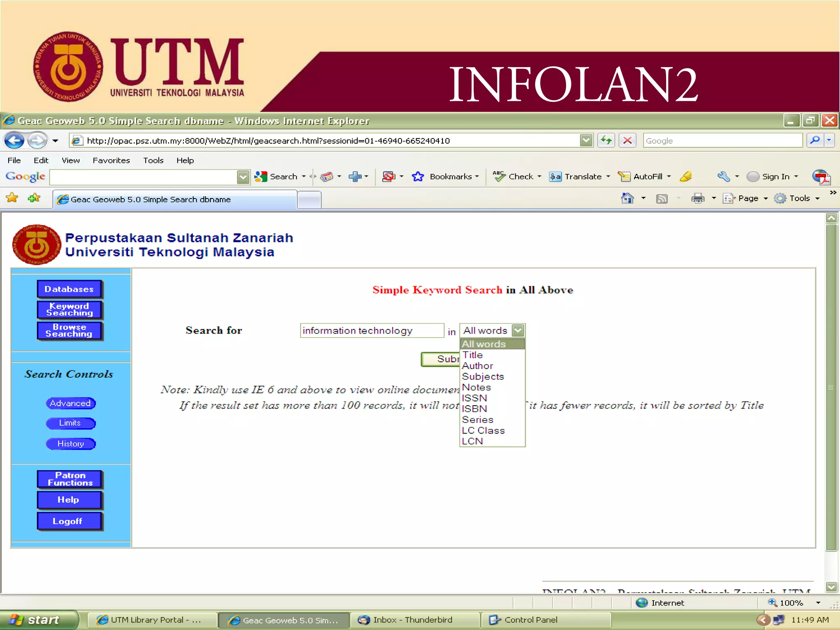Screen dimensions: 840x630
Task: Open the File menu
Action: pyautogui.click(x=14, y=160)
